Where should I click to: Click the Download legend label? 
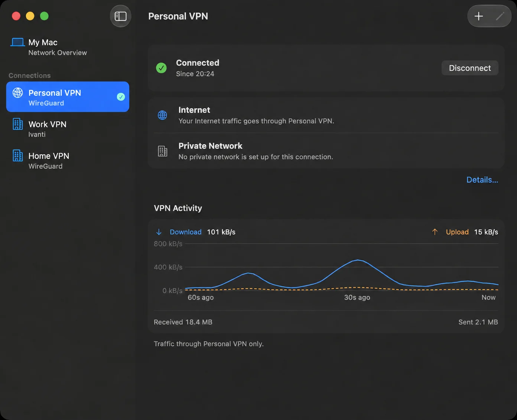tap(186, 232)
